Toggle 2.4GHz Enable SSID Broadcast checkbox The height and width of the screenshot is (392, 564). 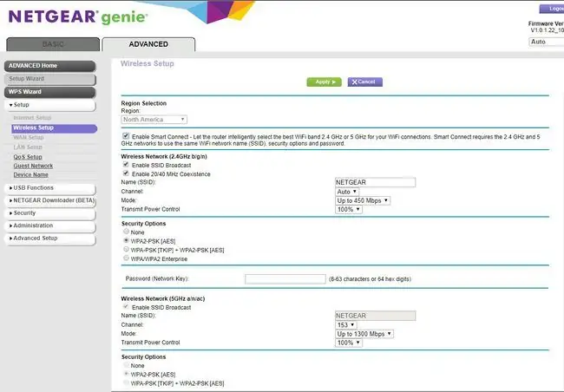pyautogui.click(x=126, y=165)
